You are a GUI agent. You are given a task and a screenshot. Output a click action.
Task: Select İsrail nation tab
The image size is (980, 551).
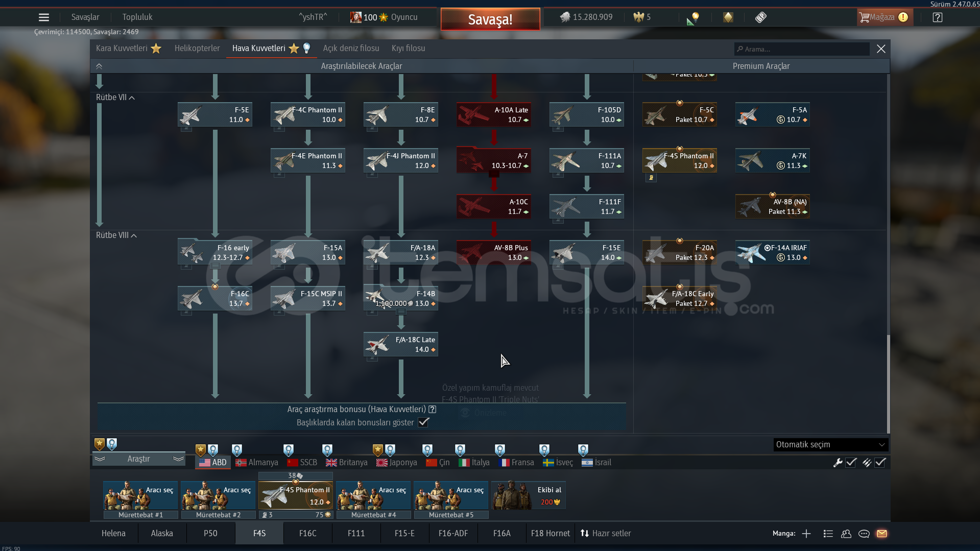(x=596, y=463)
